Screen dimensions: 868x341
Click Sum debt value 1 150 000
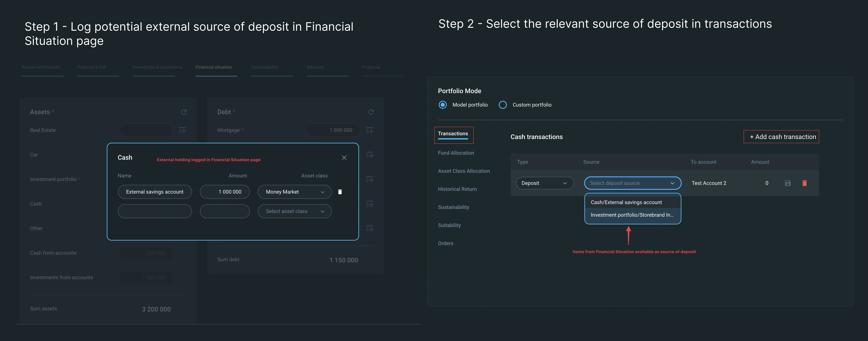pos(344,260)
